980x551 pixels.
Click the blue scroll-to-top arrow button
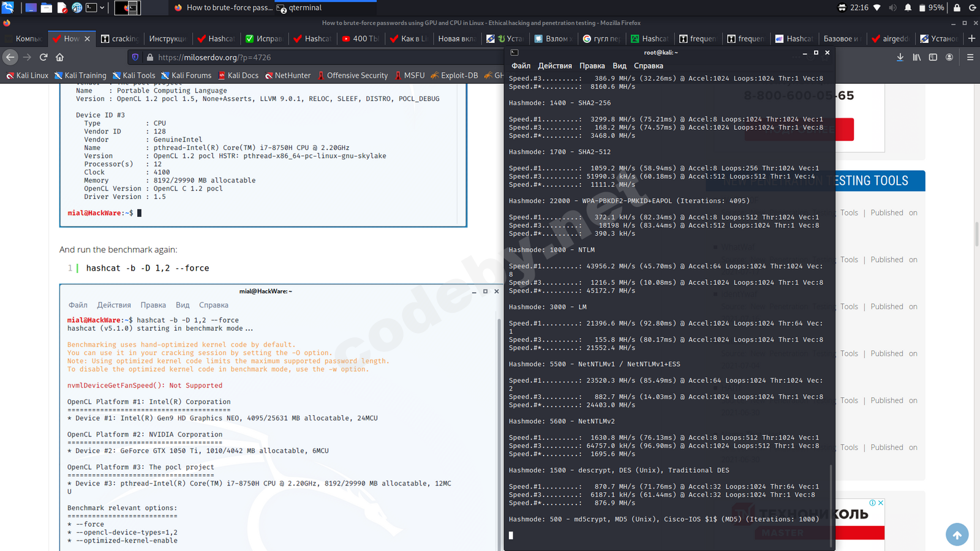[x=957, y=534]
